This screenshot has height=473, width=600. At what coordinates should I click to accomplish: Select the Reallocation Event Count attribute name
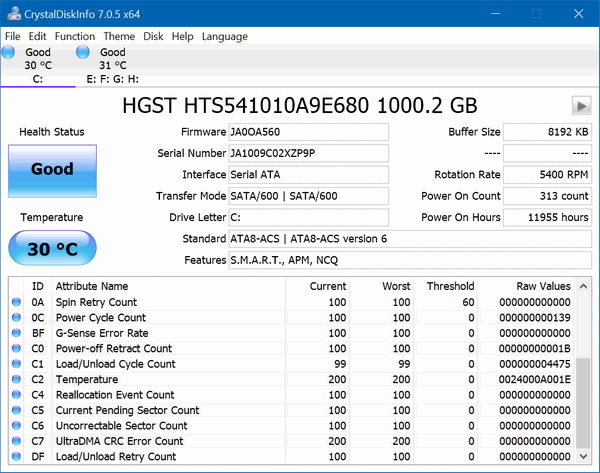(115, 395)
